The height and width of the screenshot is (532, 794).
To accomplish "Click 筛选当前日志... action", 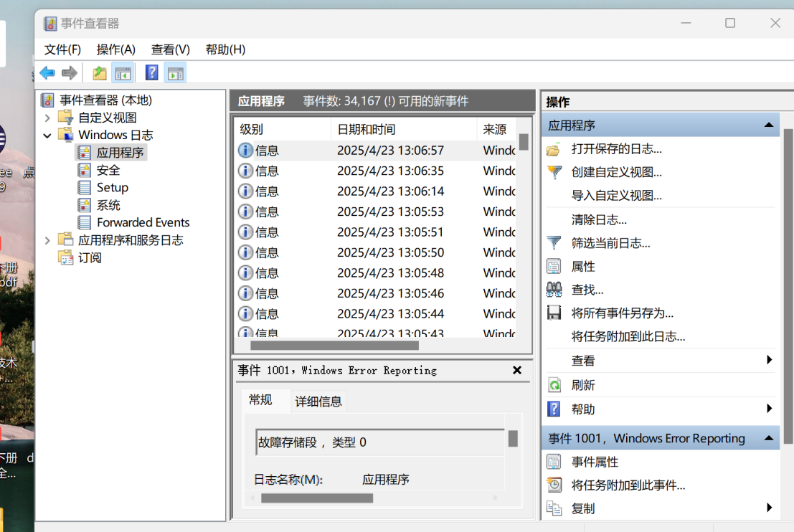I will (x=610, y=244).
